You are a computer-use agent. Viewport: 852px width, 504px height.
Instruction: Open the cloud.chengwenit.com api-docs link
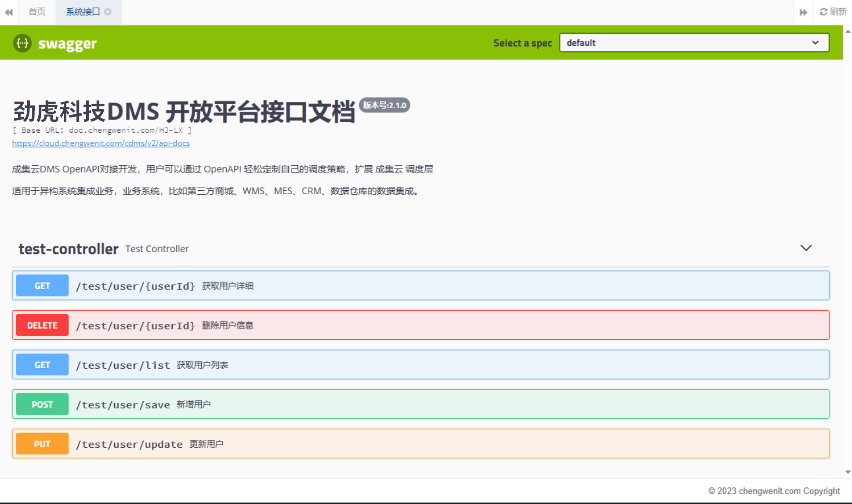pos(101,143)
